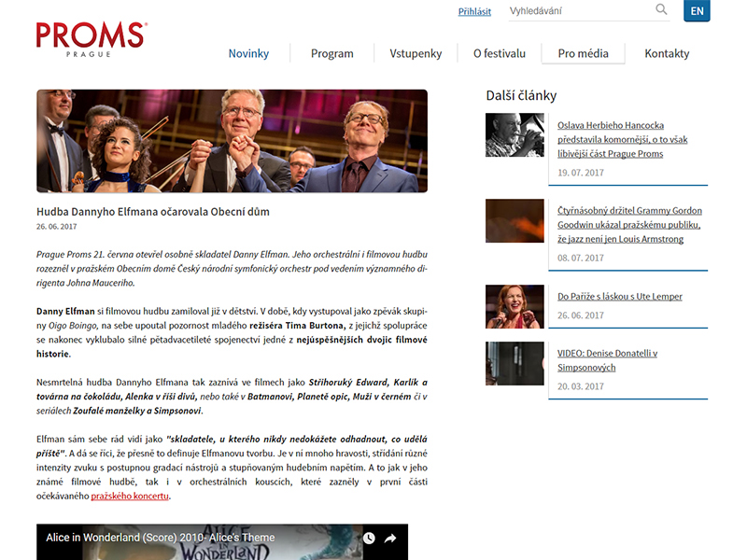Click the Ute Lemper article thumbnail
This screenshot has height=560, width=747.
(514, 306)
